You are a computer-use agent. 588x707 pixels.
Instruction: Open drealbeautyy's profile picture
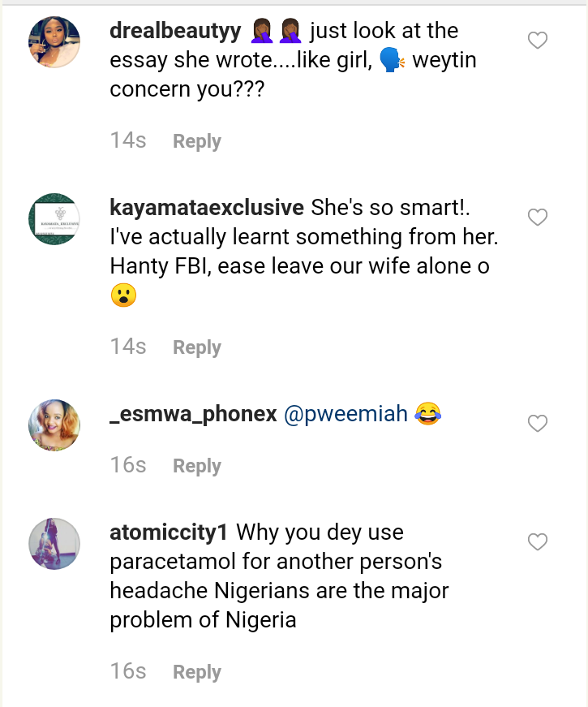[x=54, y=41]
